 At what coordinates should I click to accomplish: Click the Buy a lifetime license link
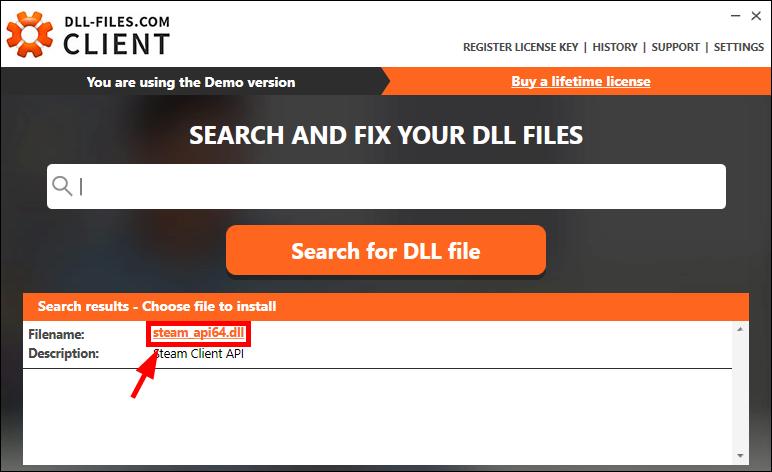click(580, 81)
